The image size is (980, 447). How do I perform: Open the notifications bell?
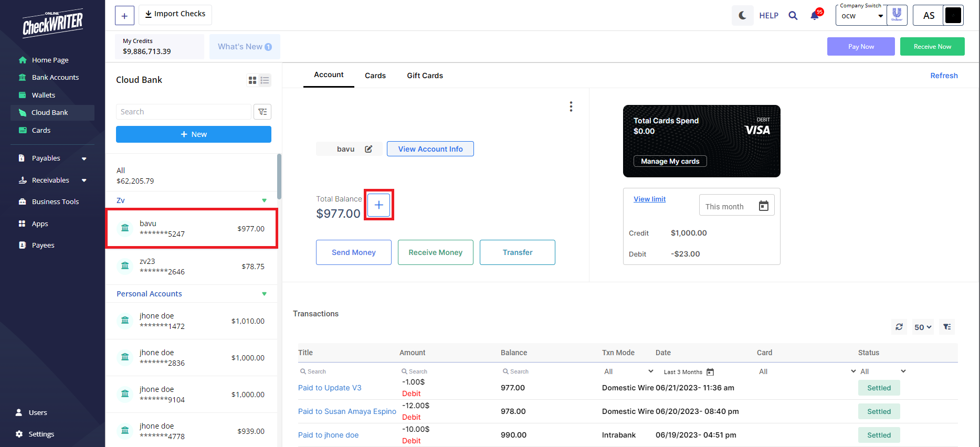click(x=815, y=16)
